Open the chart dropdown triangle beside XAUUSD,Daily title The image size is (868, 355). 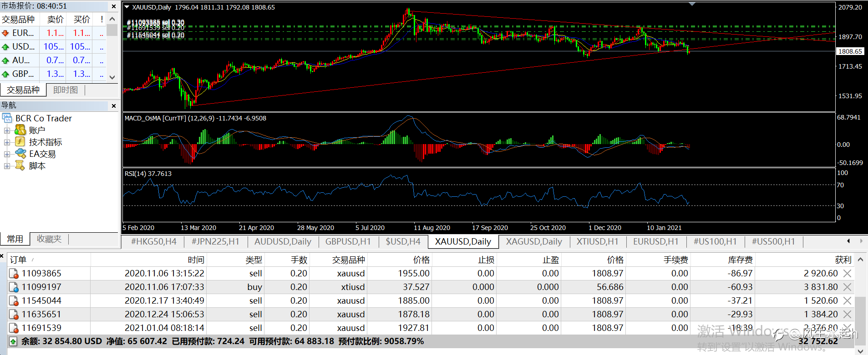pos(127,7)
